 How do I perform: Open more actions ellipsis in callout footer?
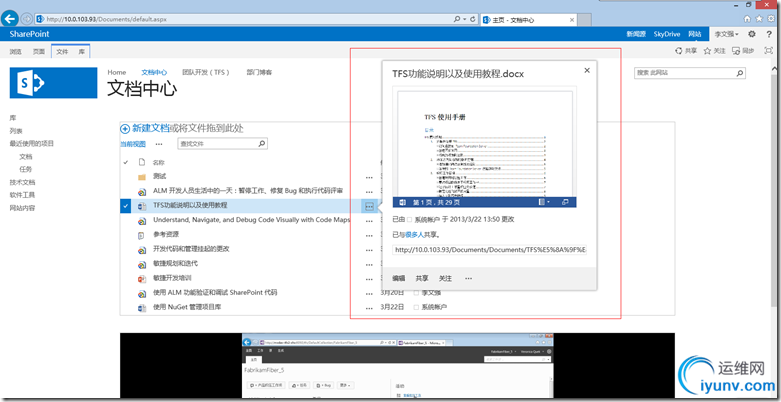pyautogui.click(x=468, y=278)
